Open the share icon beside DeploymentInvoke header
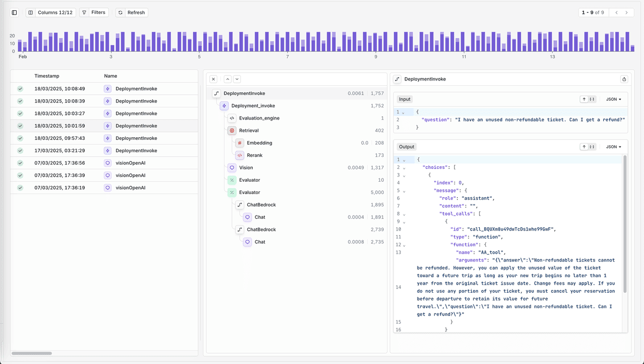Image resolution: width=644 pixels, height=364 pixels. click(x=624, y=79)
